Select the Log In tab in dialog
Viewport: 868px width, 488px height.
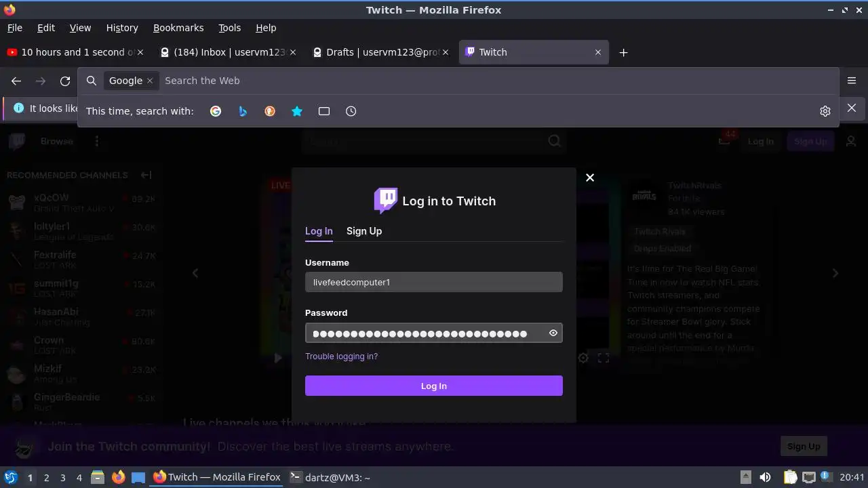pos(319,231)
